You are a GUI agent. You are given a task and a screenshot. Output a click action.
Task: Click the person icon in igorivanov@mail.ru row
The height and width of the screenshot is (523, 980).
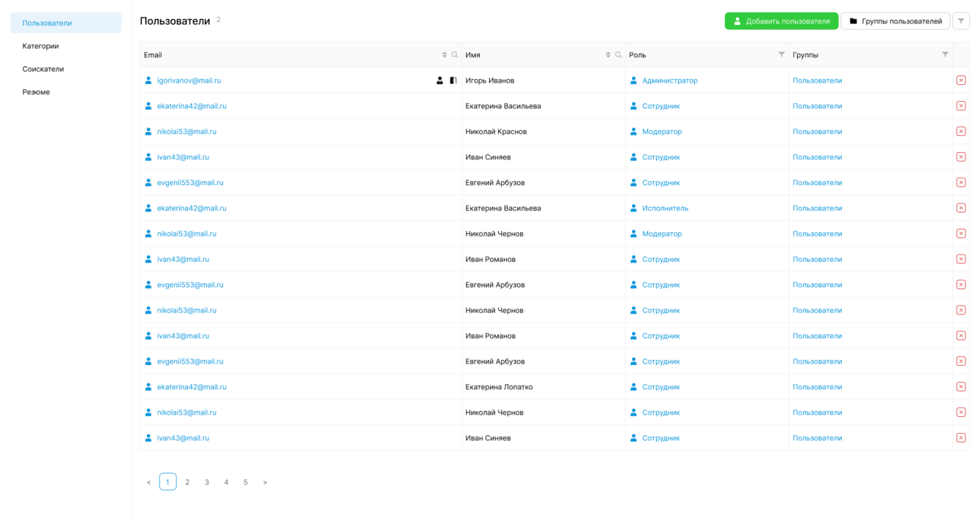pos(440,80)
